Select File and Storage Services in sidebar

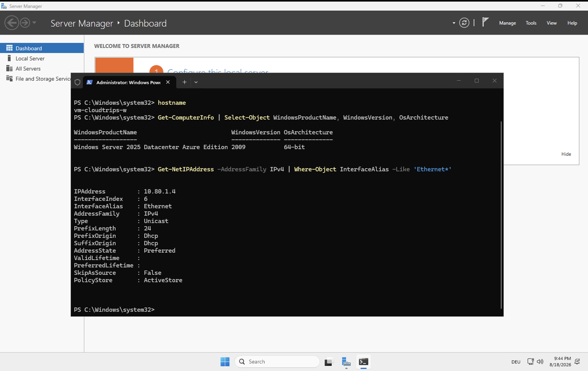click(x=35, y=79)
